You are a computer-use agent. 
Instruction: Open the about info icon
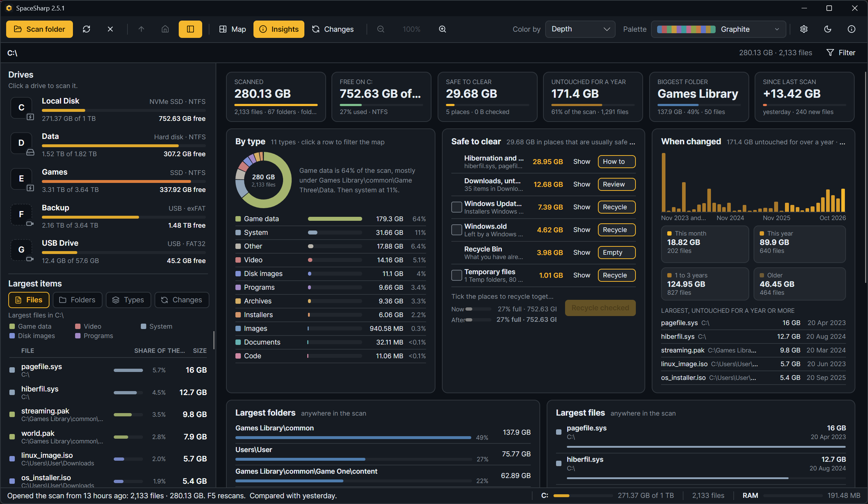click(851, 29)
